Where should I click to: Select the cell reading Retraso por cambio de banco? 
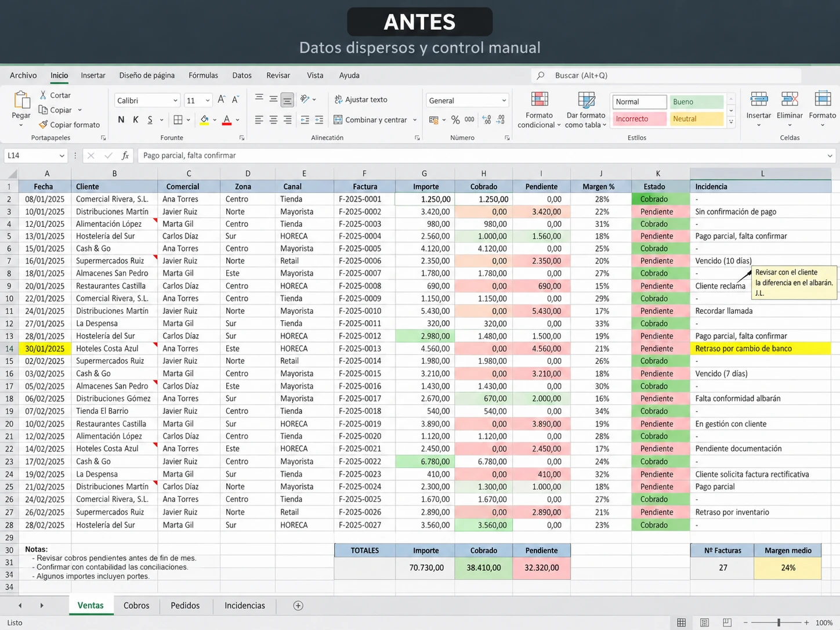click(x=761, y=349)
